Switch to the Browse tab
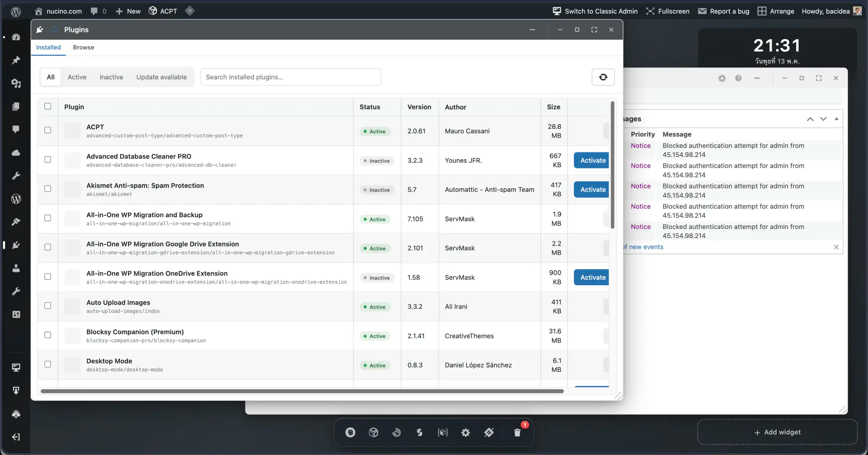The image size is (868, 455). 83,47
